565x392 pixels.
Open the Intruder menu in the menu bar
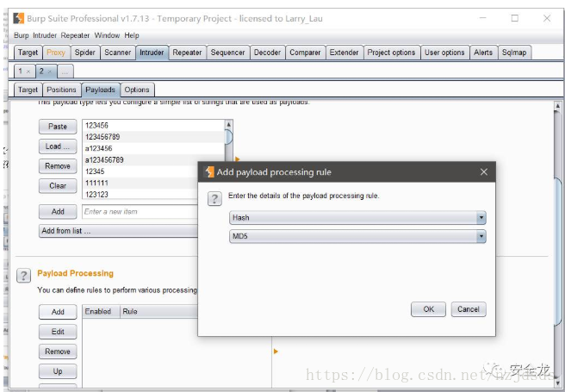coord(45,35)
